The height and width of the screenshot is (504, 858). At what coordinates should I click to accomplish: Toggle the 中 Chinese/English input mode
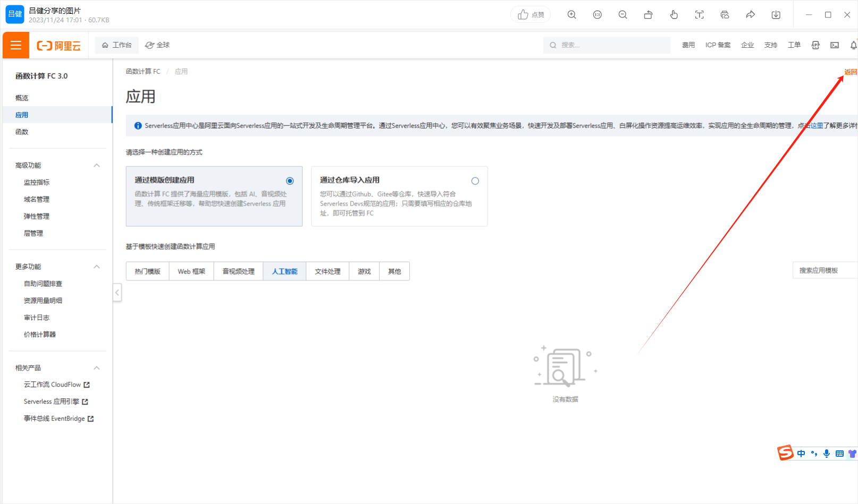(x=801, y=454)
